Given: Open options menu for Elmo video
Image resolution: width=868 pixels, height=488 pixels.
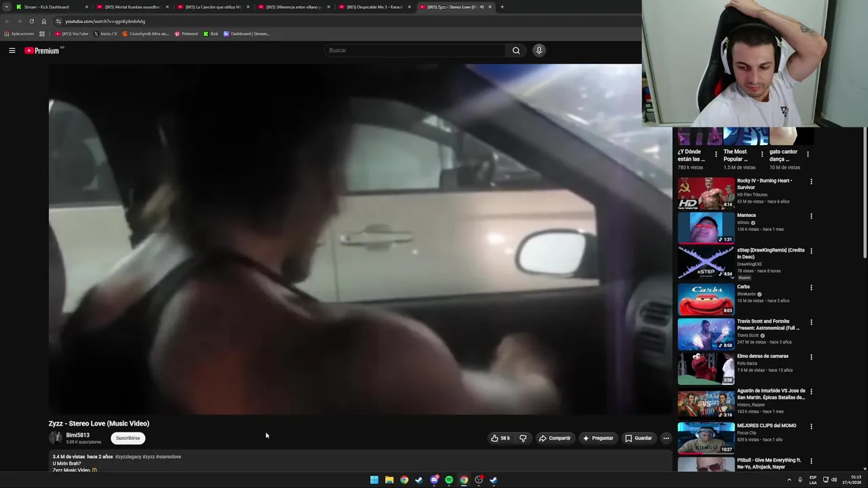Looking at the screenshot, I should click(811, 357).
